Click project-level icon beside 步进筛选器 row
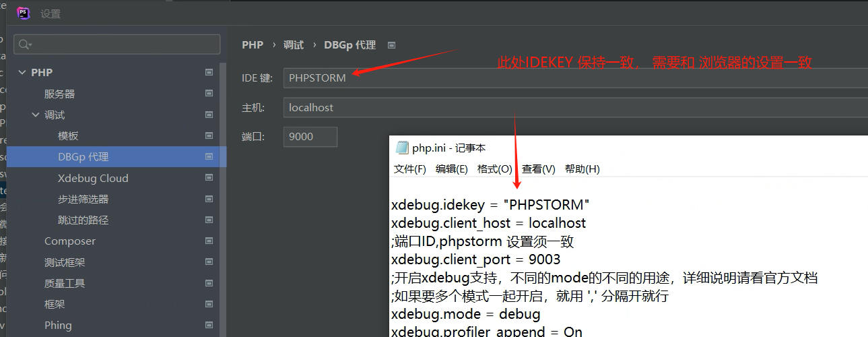Viewport: 868px width, 337px height. (209, 199)
